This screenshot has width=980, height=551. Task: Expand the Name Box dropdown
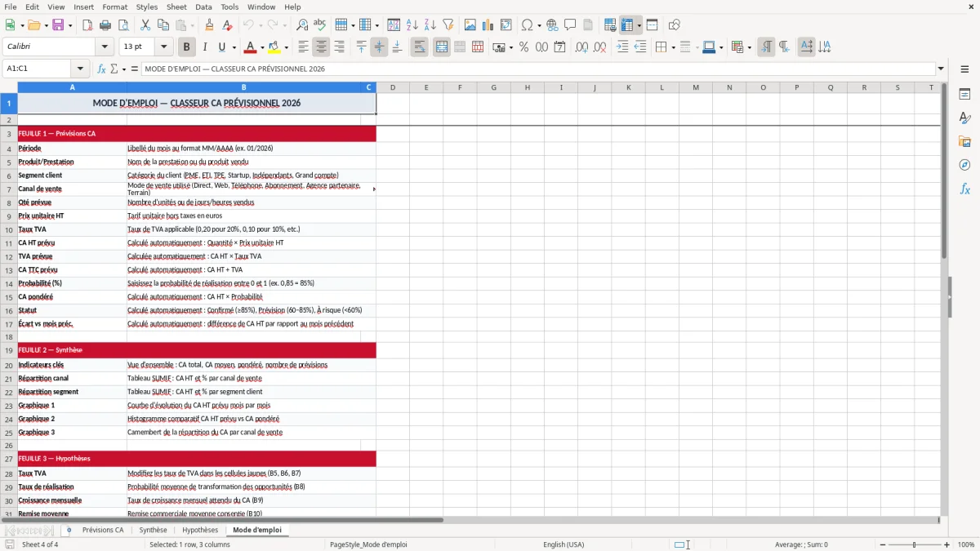tap(80, 69)
